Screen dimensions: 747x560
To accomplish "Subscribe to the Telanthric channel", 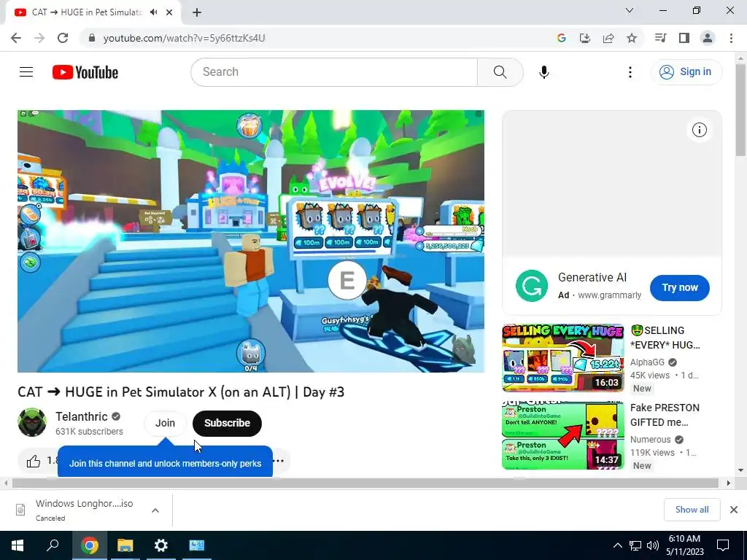I will click(228, 424).
